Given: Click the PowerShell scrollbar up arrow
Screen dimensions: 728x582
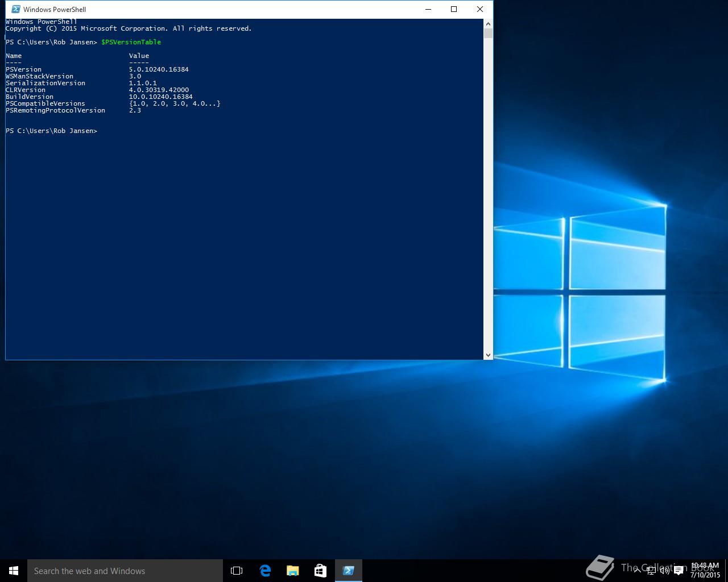Looking at the screenshot, I should pos(488,24).
